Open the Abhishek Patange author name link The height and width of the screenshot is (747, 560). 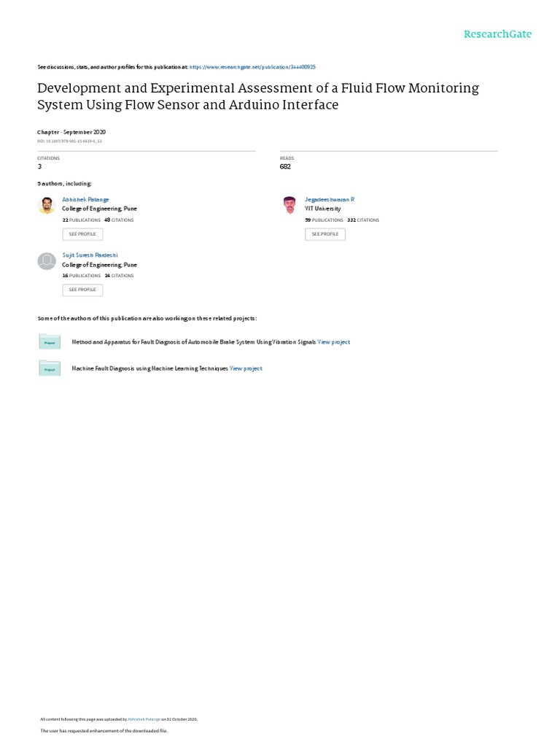click(85, 199)
